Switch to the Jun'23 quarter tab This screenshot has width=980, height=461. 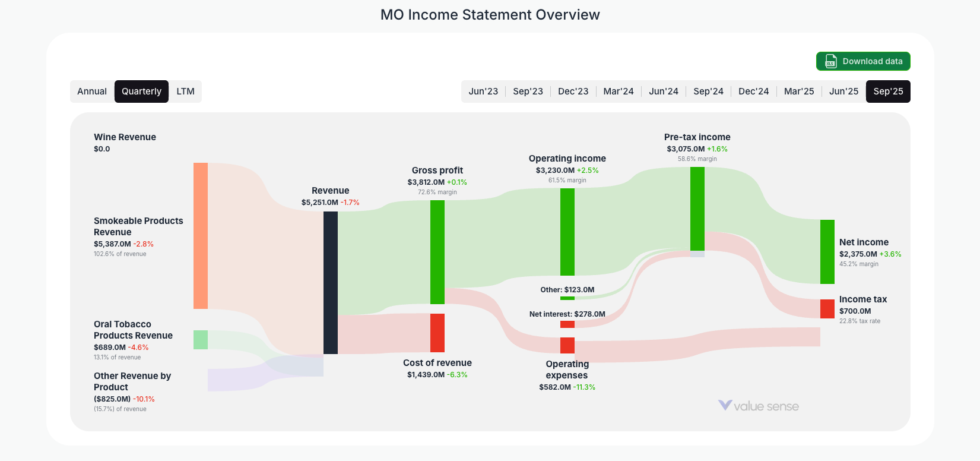pyautogui.click(x=483, y=91)
